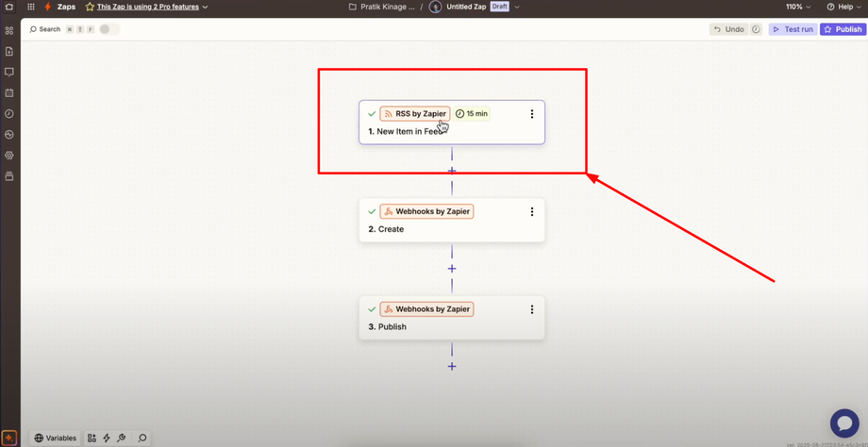Open step '1. New Item in Feed'
Viewport: 868px width, 447px height.
click(x=452, y=123)
